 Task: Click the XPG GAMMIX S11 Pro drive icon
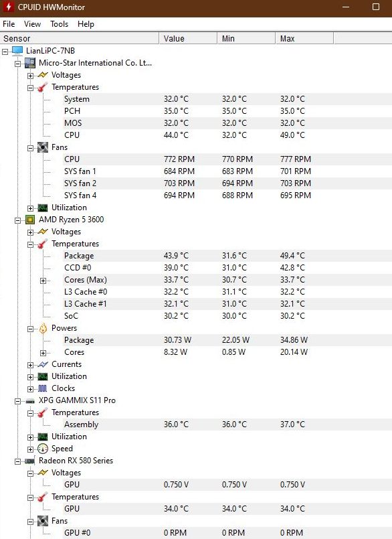[x=30, y=401]
